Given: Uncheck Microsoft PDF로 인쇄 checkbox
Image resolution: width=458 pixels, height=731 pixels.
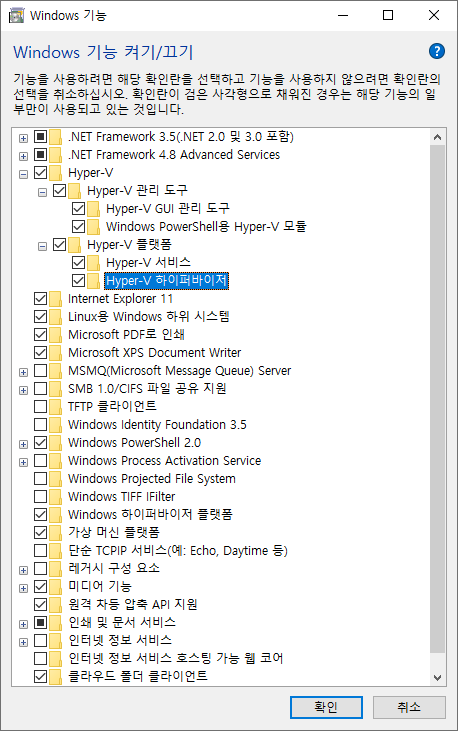Looking at the screenshot, I should coord(41,334).
